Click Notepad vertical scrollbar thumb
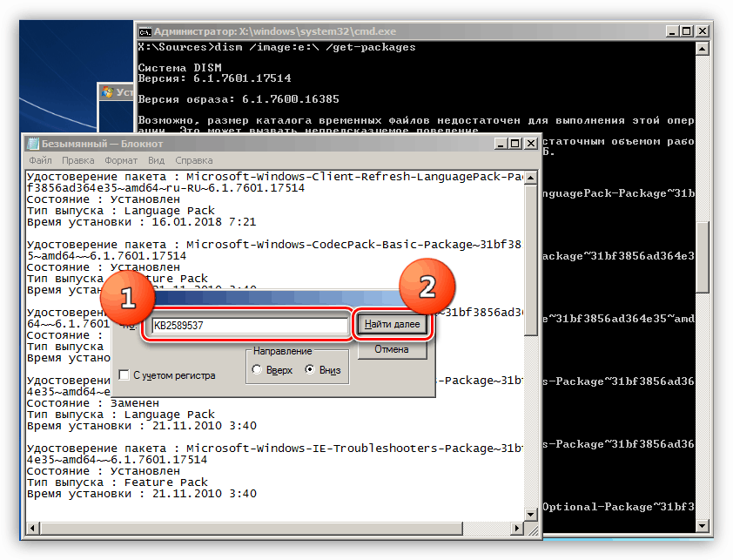The image size is (733, 560). click(x=530, y=260)
